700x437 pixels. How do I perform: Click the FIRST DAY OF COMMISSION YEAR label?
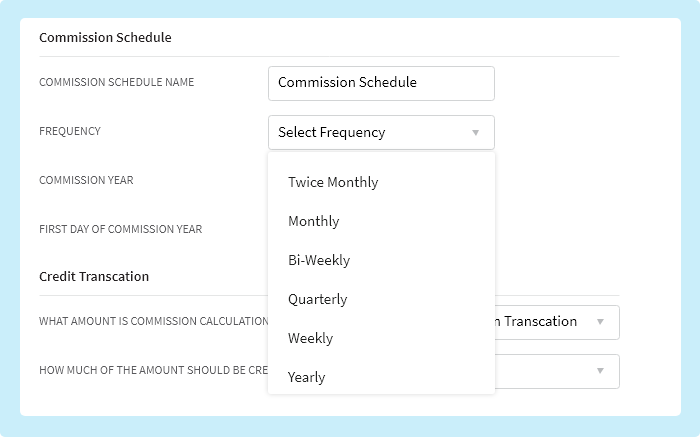pyautogui.click(x=120, y=229)
